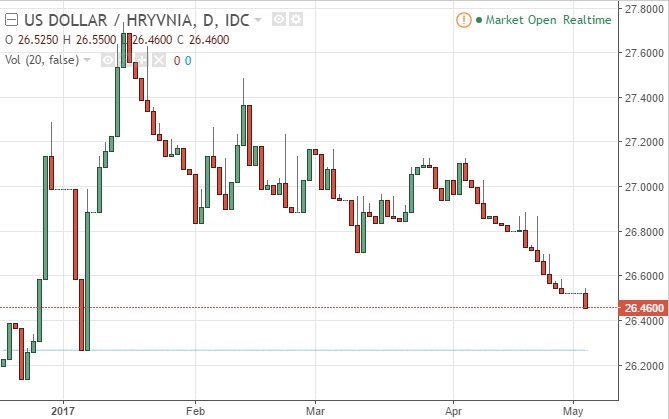This screenshot has width=669, height=419.
Task: Click the Feb label on the time axis
Action: tap(195, 411)
